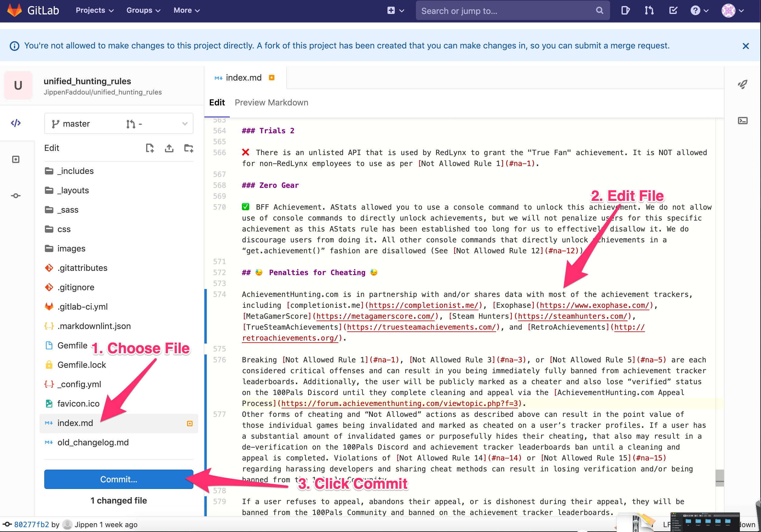This screenshot has height=532, width=761.
Task: Click Jippen's avatar in status bar
Action: click(x=67, y=524)
